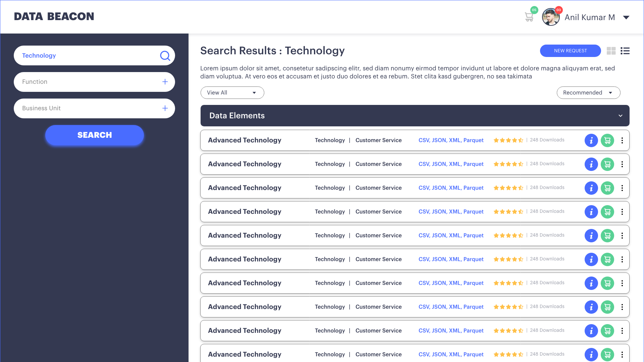Add the seventh result row to cart
Image resolution: width=644 pixels, height=362 pixels.
click(607, 283)
